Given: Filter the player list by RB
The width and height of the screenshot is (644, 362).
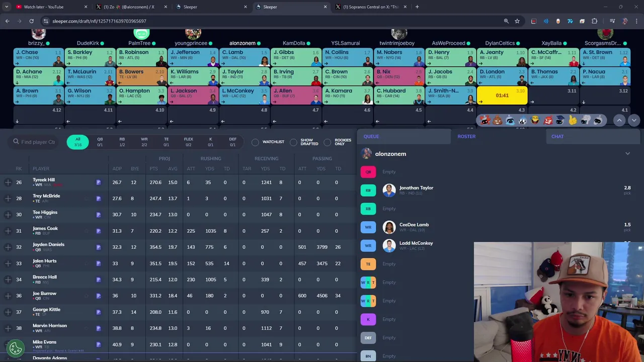Looking at the screenshot, I should [122, 142].
